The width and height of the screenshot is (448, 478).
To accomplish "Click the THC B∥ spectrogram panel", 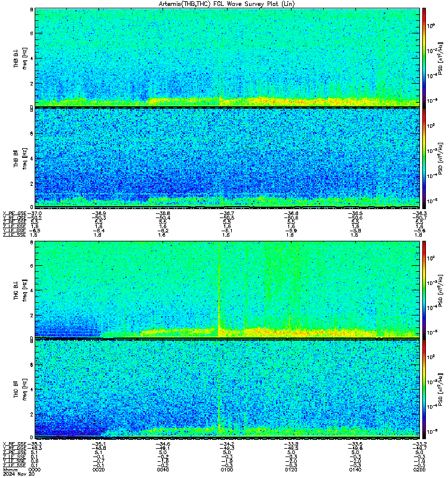I will click(x=227, y=389).
